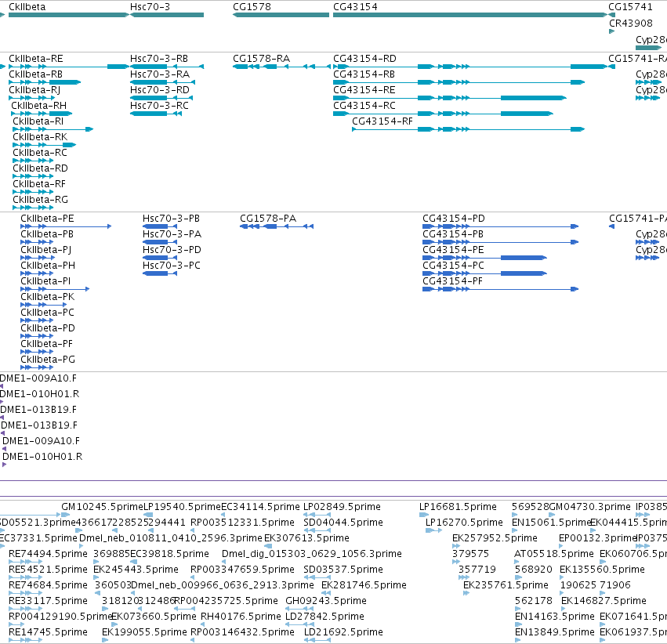The width and height of the screenshot is (667, 644).
Task: Select the RE14745.5prime label
Action: pos(48,632)
